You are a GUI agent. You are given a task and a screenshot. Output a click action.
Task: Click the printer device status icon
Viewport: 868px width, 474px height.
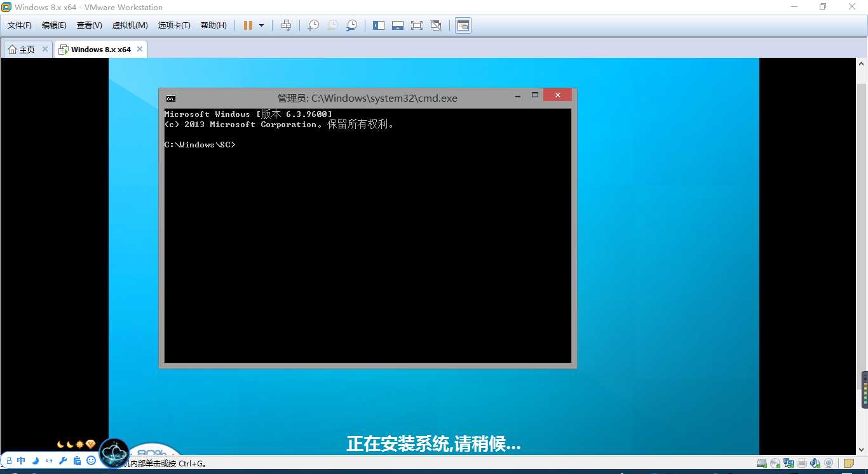tap(802, 463)
